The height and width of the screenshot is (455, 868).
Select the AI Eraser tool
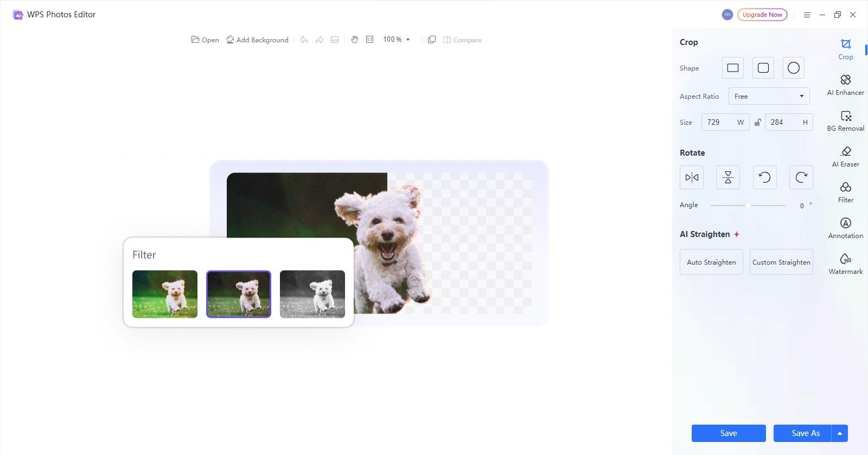[x=845, y=157]
